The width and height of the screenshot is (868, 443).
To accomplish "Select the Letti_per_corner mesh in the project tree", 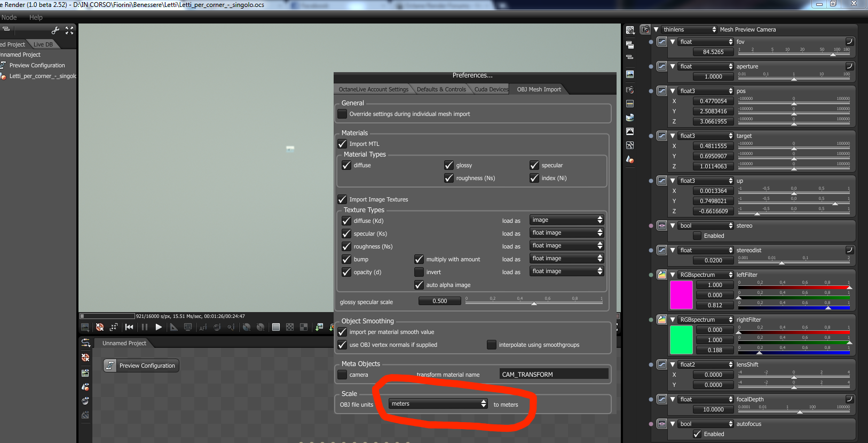I will (x=43, y=76).
